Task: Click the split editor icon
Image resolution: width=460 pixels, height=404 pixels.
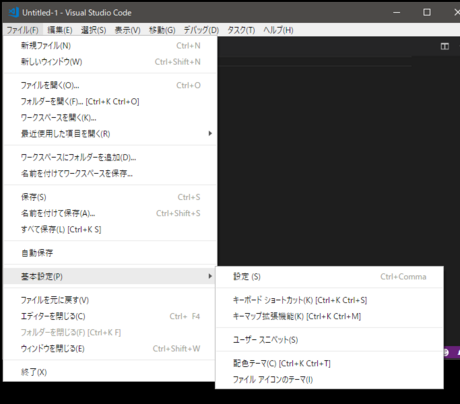Action: pos(445,46)
